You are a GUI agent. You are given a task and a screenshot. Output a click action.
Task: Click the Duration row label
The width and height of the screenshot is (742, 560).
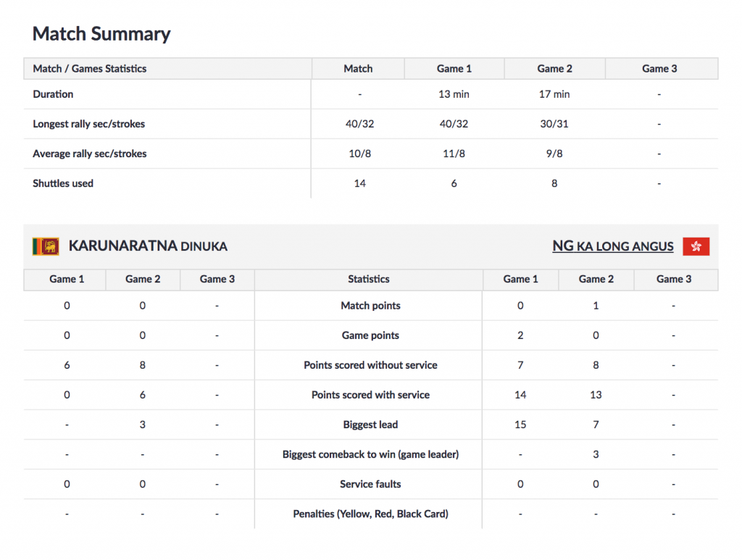(x=53, y=94)
